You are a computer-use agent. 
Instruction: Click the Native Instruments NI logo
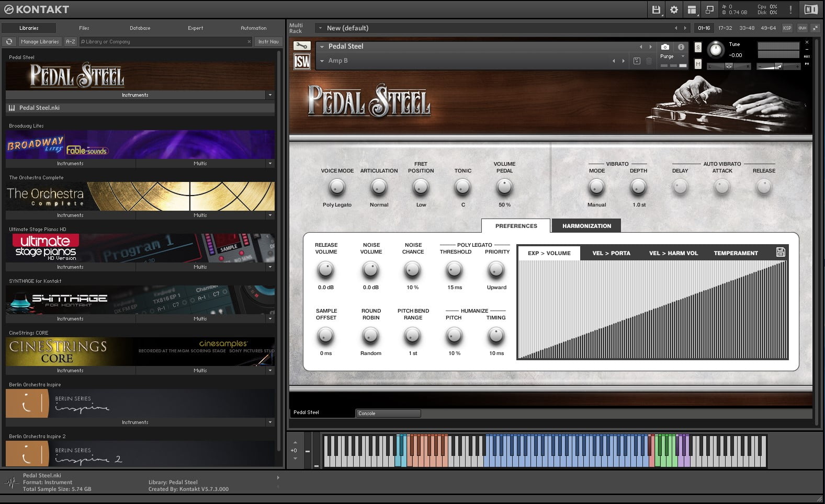[x=810, y=9]
